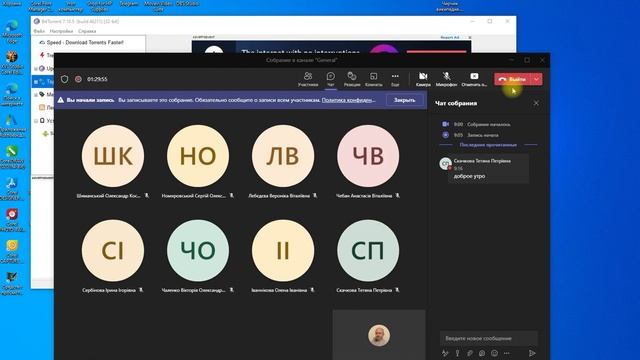Send the chat message with arrow icon
Screen dimensions: 640x360
point(532,353)
